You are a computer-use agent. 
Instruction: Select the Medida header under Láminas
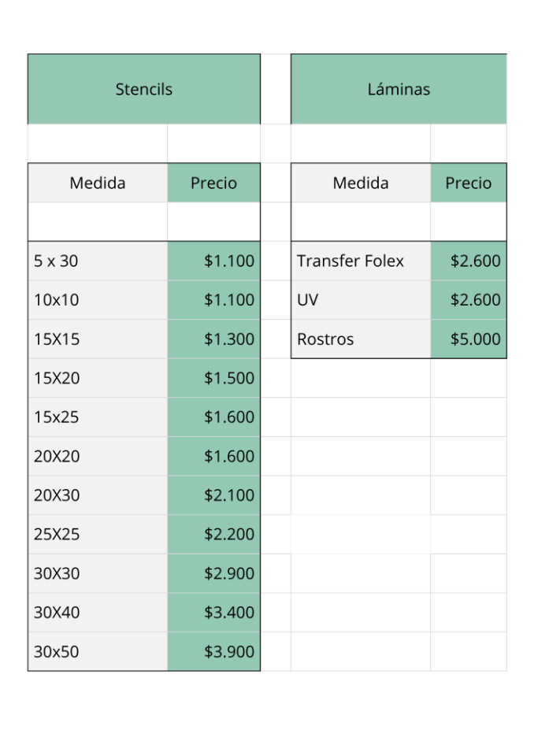click(361, 183)
